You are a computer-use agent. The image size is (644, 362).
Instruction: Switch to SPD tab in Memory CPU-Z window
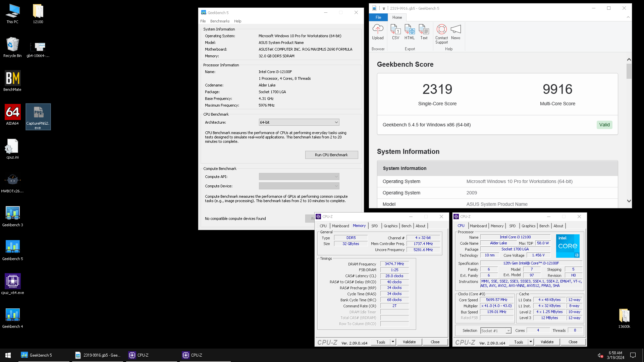(375, 226)
